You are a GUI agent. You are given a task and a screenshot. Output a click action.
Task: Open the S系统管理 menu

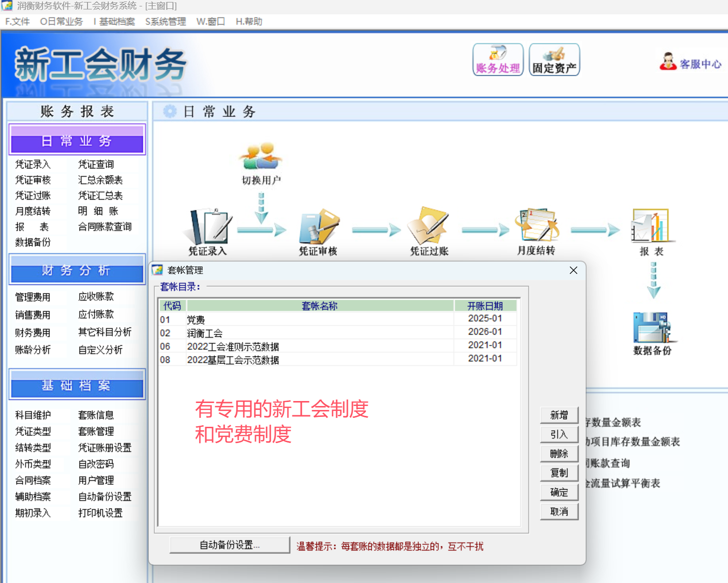coord(166,22)
